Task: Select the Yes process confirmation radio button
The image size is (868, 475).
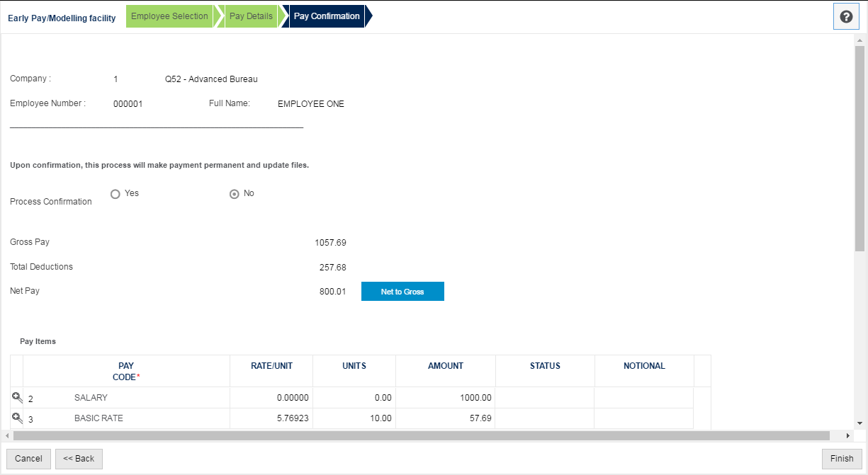Action: 115,193
